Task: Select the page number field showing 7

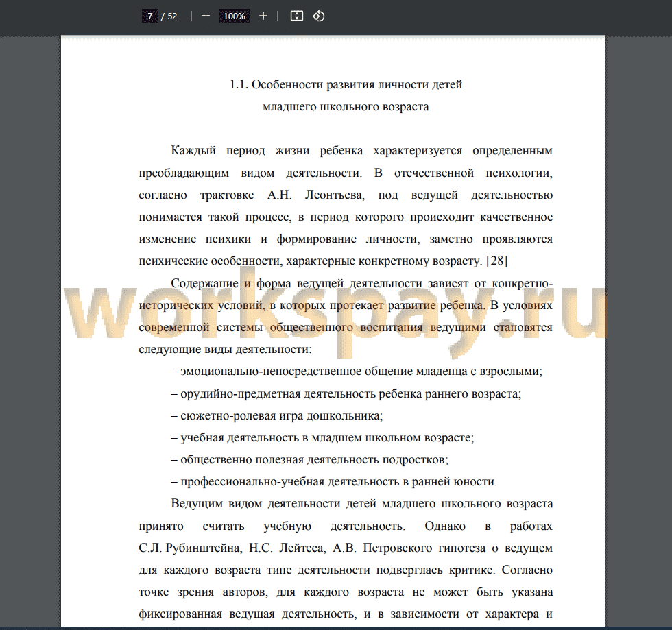Action: 150,16
